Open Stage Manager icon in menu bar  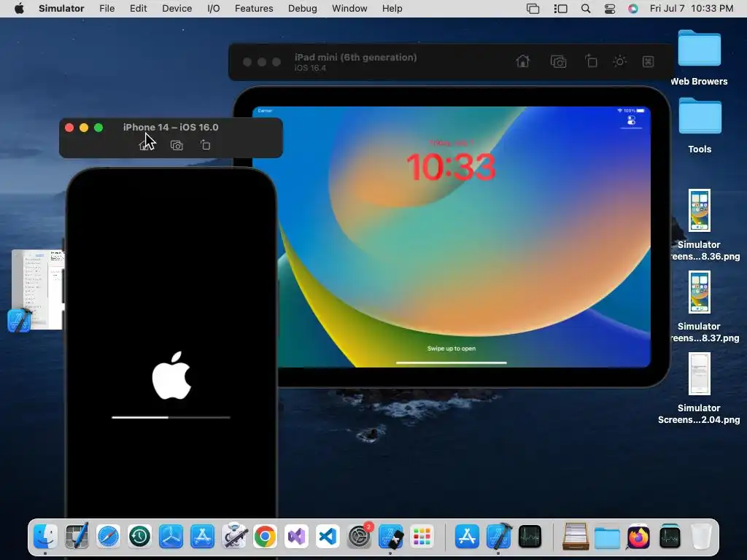click(561, 9)
